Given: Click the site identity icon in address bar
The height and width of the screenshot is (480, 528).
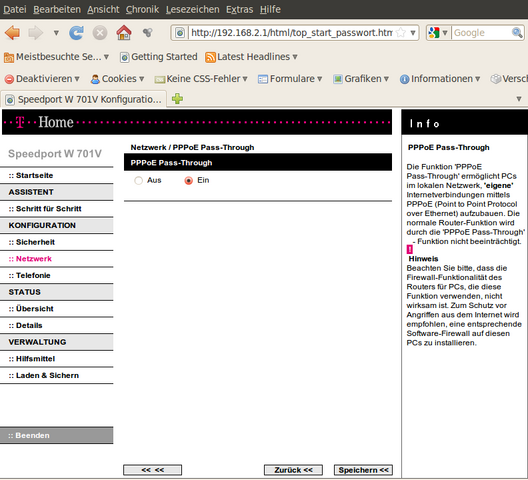Looking at the screenshot, I should tap(180, 33).
